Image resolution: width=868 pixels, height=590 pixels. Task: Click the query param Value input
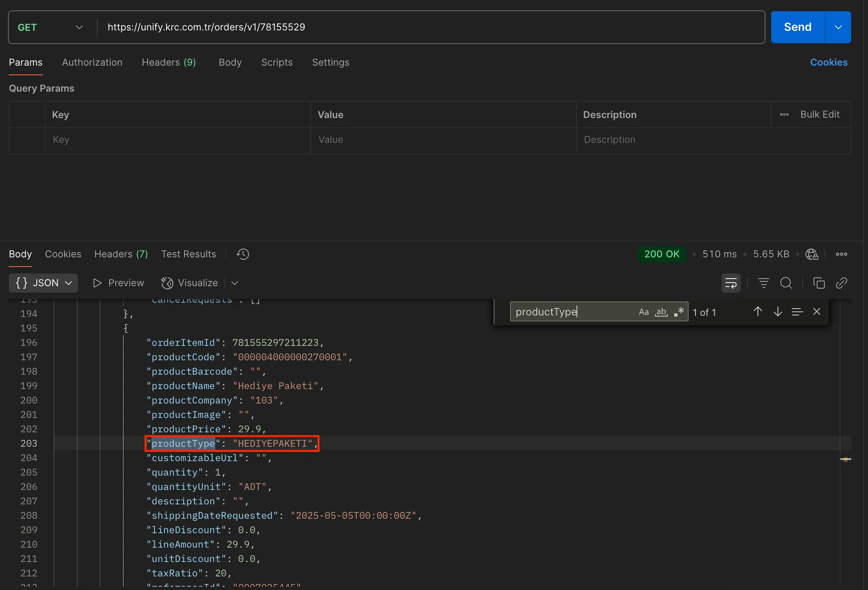[x=443, y=140]
